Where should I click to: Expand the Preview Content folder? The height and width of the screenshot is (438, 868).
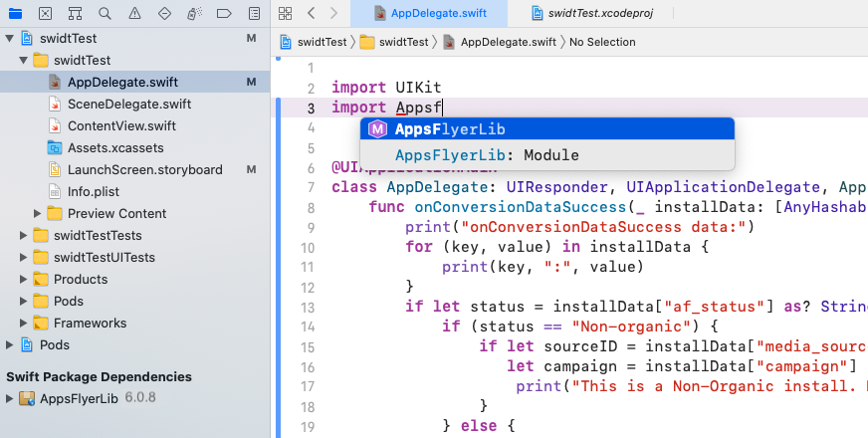tap(37, 213)
